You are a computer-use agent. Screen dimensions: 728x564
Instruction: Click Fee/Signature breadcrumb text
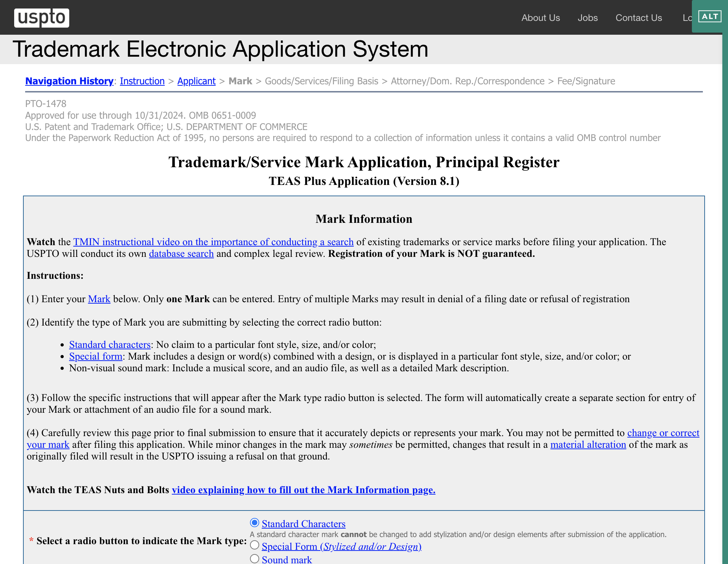(586, 81)
